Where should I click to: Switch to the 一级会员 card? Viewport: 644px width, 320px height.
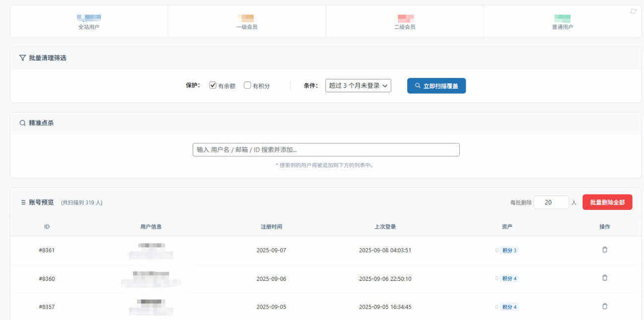246,21
